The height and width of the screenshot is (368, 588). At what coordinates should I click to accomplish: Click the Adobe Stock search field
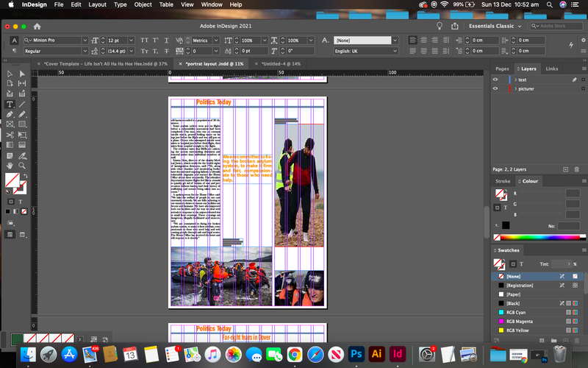556,26
